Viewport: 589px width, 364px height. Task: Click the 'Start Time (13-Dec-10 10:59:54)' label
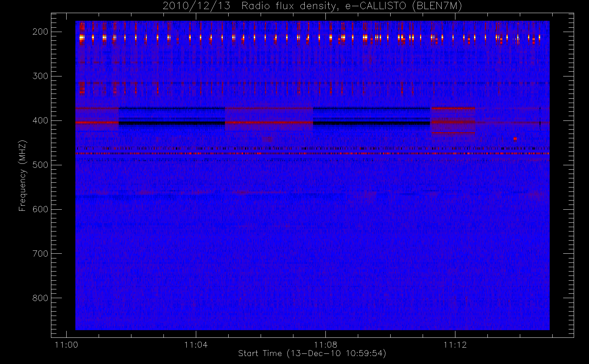[x=312, y=353]
